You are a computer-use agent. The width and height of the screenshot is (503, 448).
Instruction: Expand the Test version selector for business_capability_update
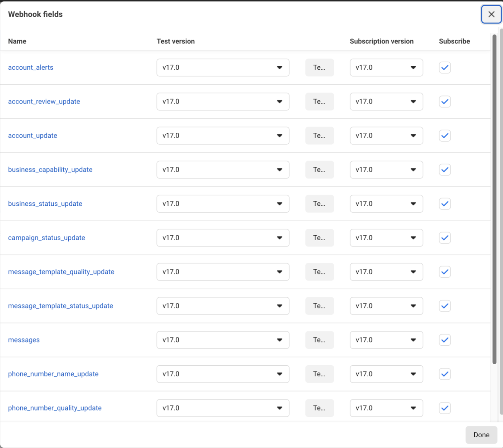[x=223, y=170]
